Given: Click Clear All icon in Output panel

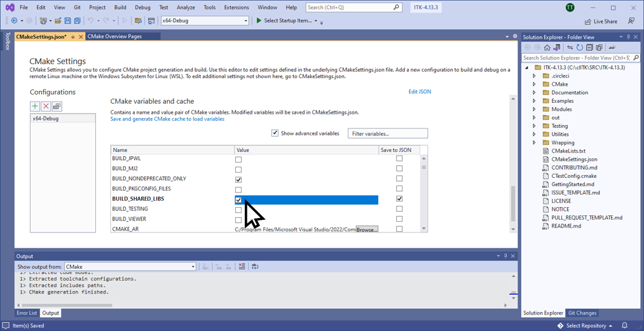Looking at the screenshot, I should pos(242,267).
